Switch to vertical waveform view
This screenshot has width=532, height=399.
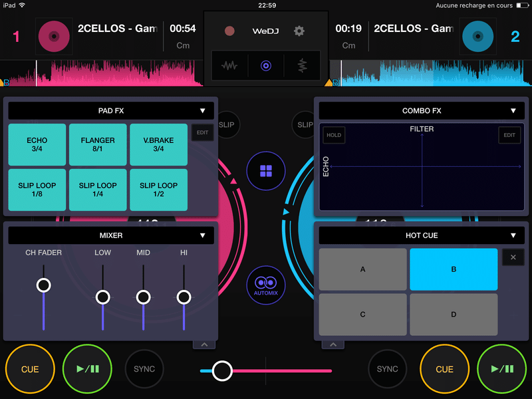click(x=302, y=65)
